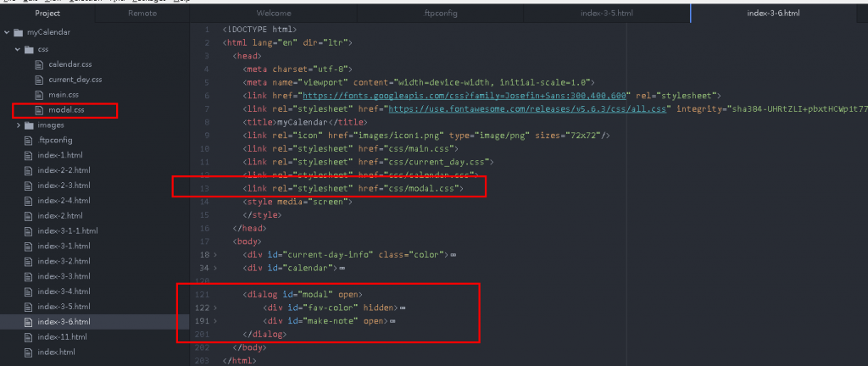Click file icon beside index-1.html

[28, 155]
